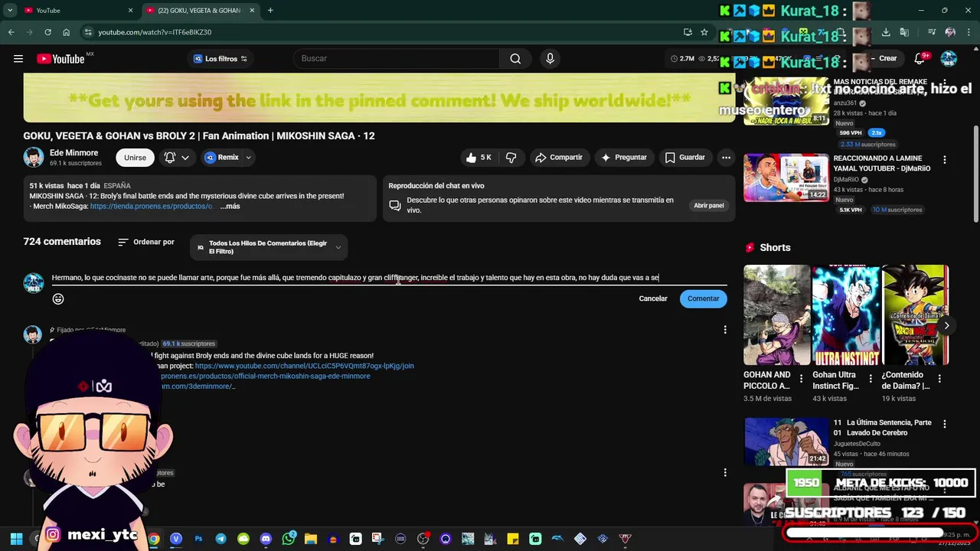Screen dimensions: 980x551
Task: Open a new browser tab
Action: tap(270, 10)
